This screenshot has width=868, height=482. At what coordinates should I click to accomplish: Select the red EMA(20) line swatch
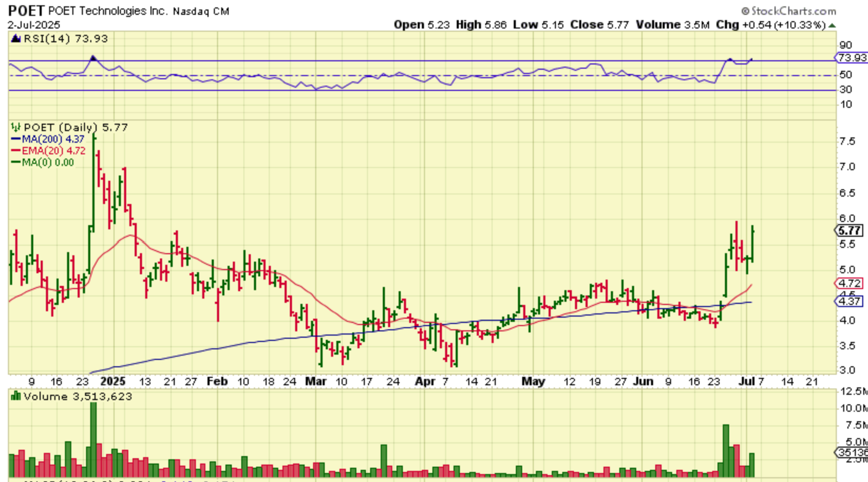click(16, 151)
